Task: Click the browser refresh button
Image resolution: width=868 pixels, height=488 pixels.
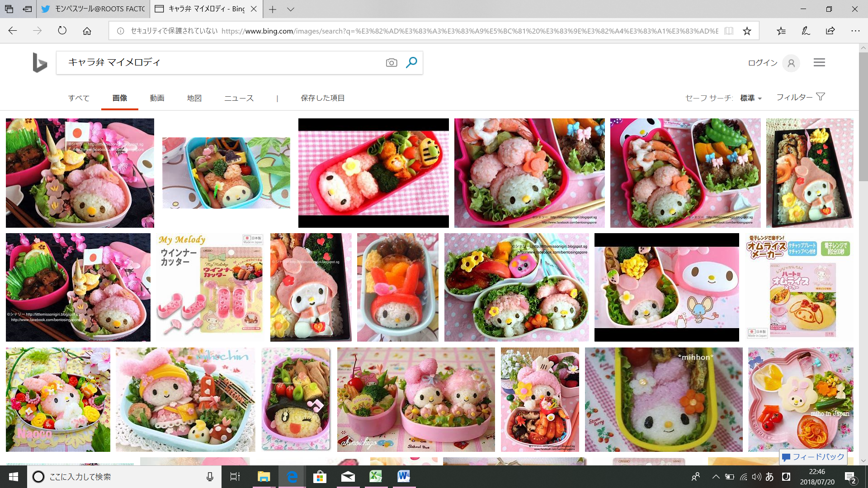Action: coord(62,31)
